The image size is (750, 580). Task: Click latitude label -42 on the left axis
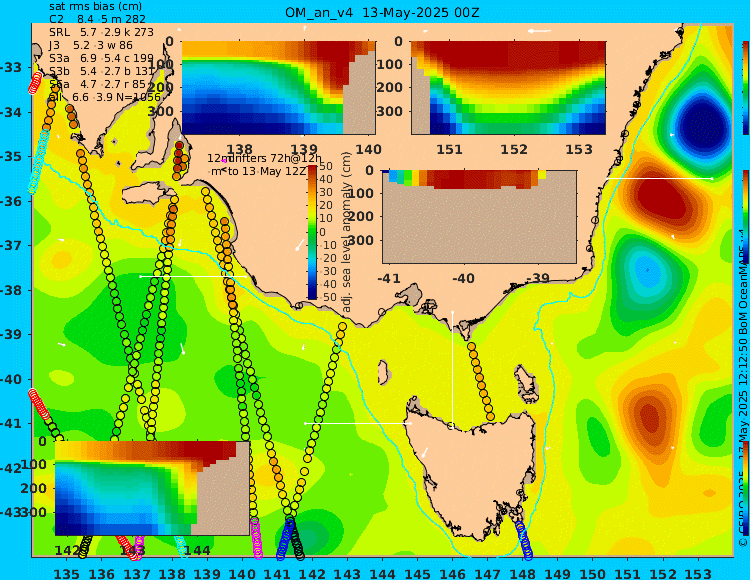click(11, 468)
